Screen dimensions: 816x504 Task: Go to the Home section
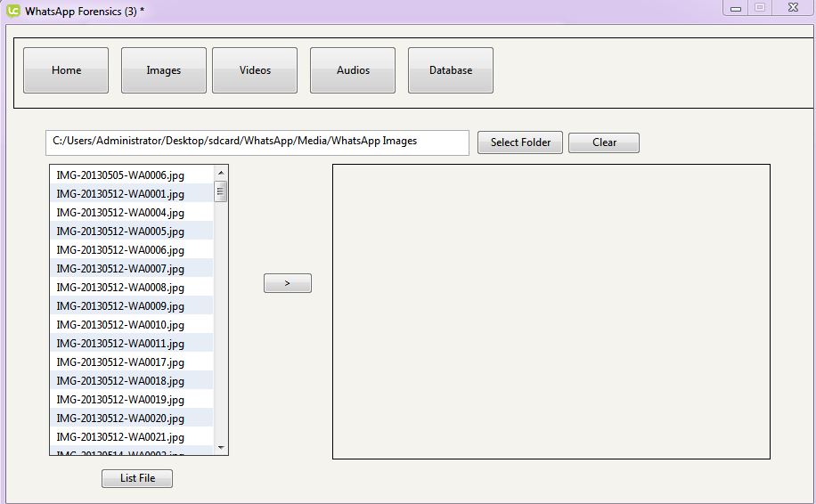66,70
